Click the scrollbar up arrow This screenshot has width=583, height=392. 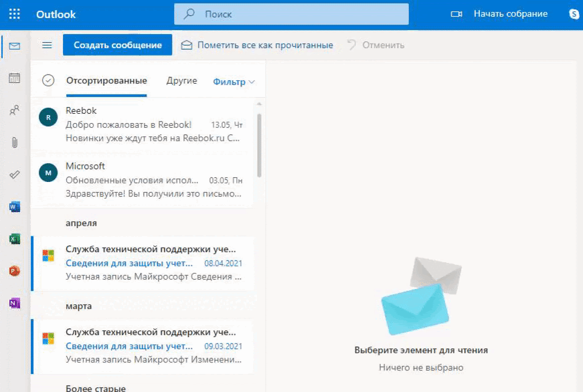[x=259, y=104]
